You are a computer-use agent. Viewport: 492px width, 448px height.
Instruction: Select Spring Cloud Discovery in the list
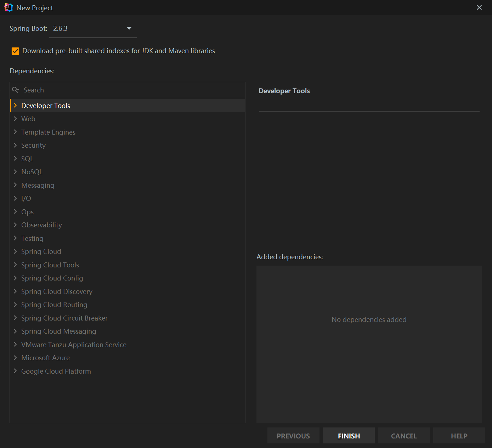128,291
